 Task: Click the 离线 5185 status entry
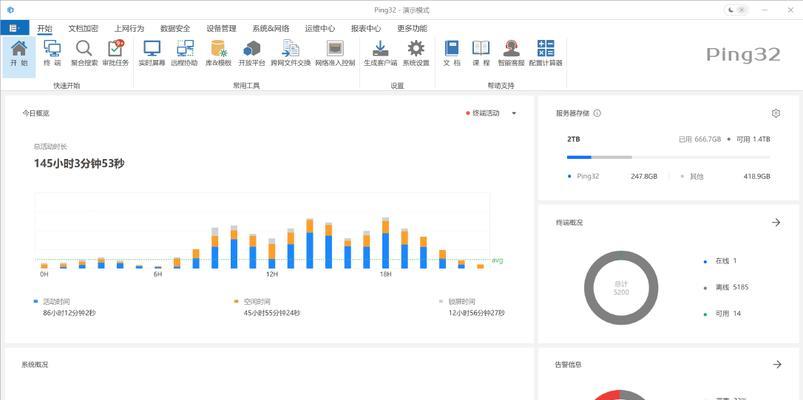coord(727,287)
